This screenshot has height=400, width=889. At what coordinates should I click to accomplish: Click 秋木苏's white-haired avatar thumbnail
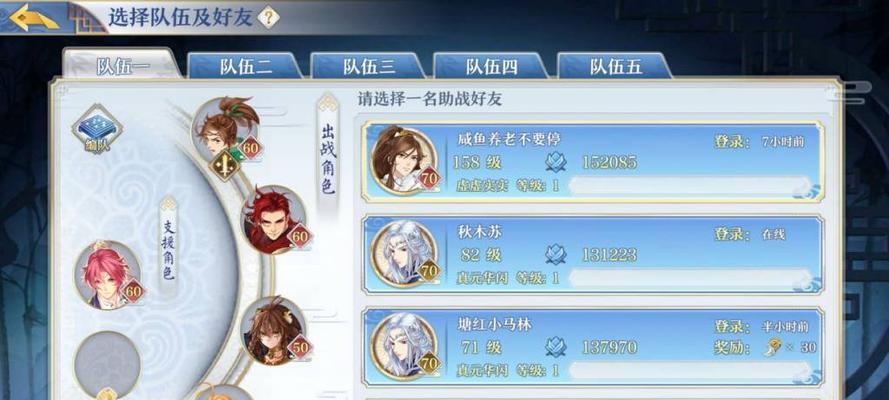pos(404,253)
